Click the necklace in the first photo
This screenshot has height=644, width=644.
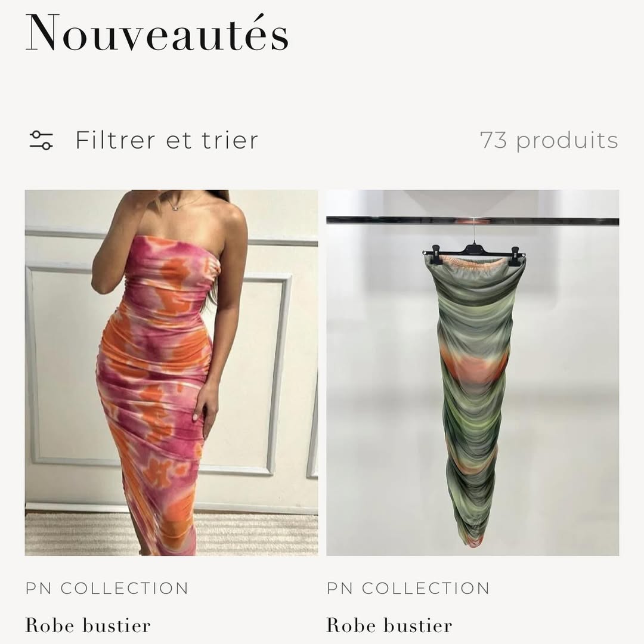[181, 203]
